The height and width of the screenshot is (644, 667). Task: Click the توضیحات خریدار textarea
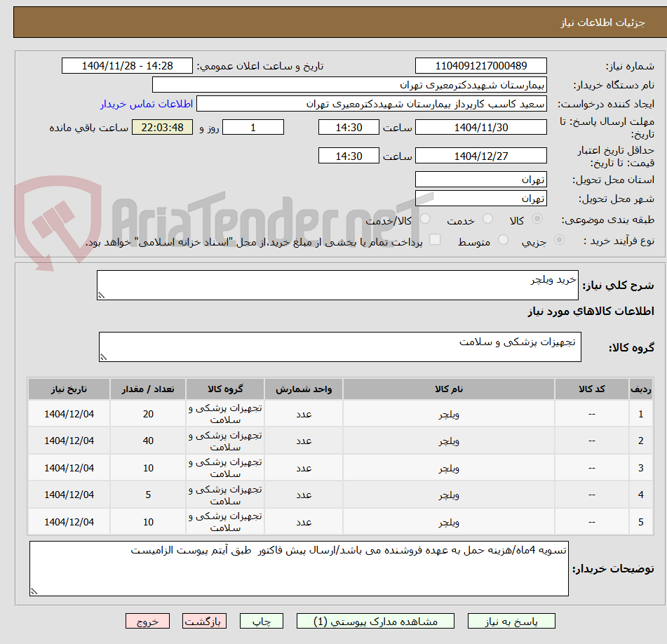tap(299, 569)
